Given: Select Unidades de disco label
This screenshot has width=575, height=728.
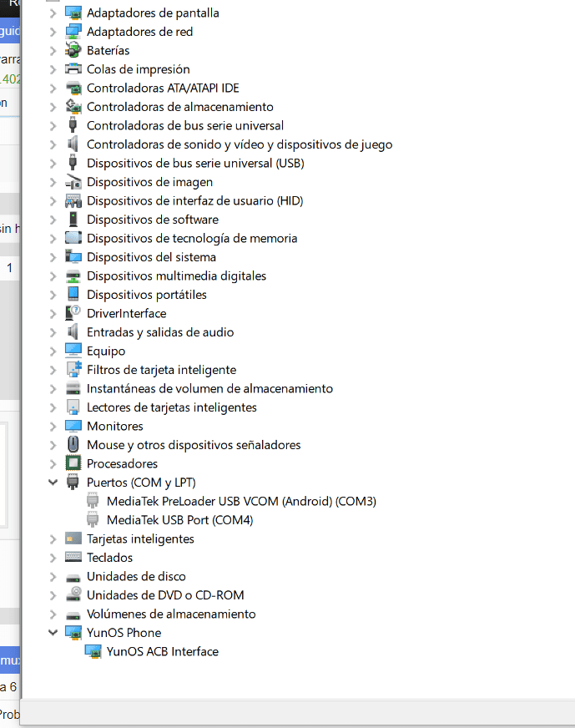Looking at the screenshot, I should [x=136, y=576].
